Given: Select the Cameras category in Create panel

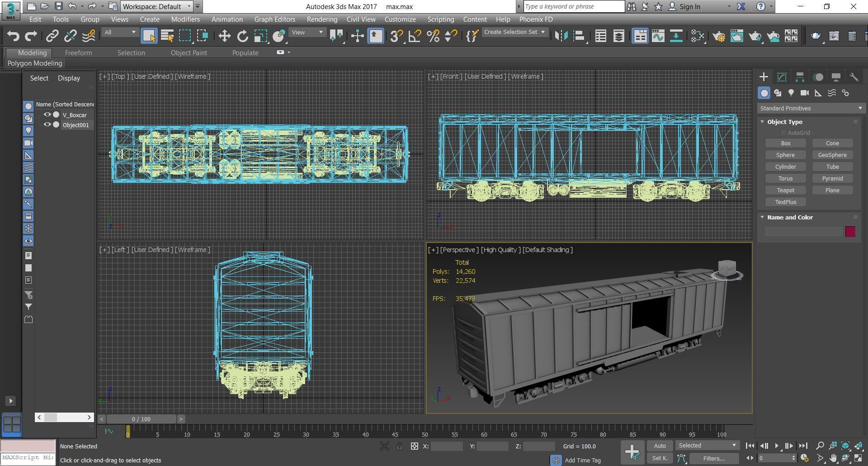Looking at the screenshot, I should (805, 93).
